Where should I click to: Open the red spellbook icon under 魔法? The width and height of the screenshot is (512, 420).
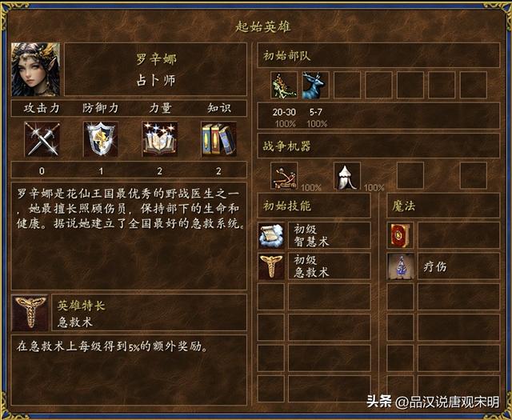coord(400,235)
